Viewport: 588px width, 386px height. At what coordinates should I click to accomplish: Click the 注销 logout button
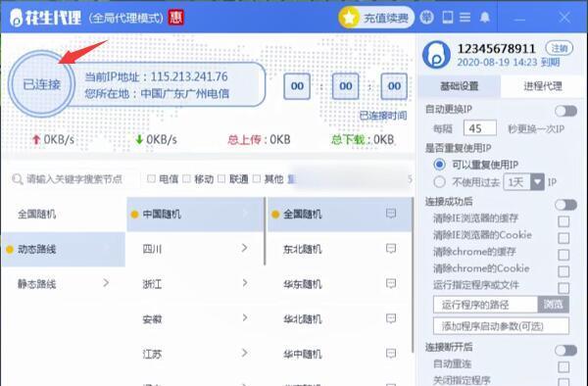point(560,48)
